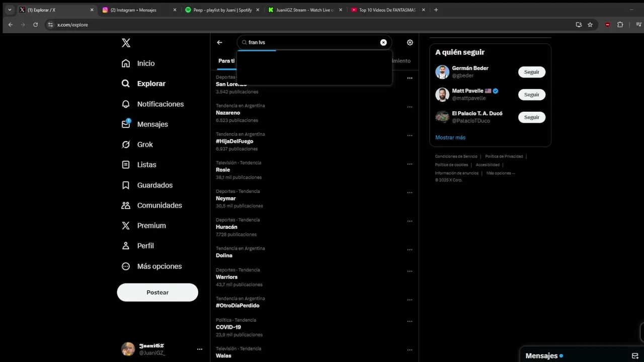Image resolution: width=644 pixels, height=362 pixels.
Task: Click the new message icon in Mensajes drawer
Action: point(635,355)
